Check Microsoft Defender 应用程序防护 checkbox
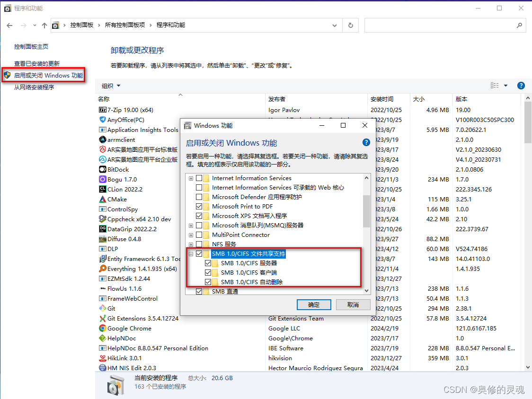 pos(199,197)
